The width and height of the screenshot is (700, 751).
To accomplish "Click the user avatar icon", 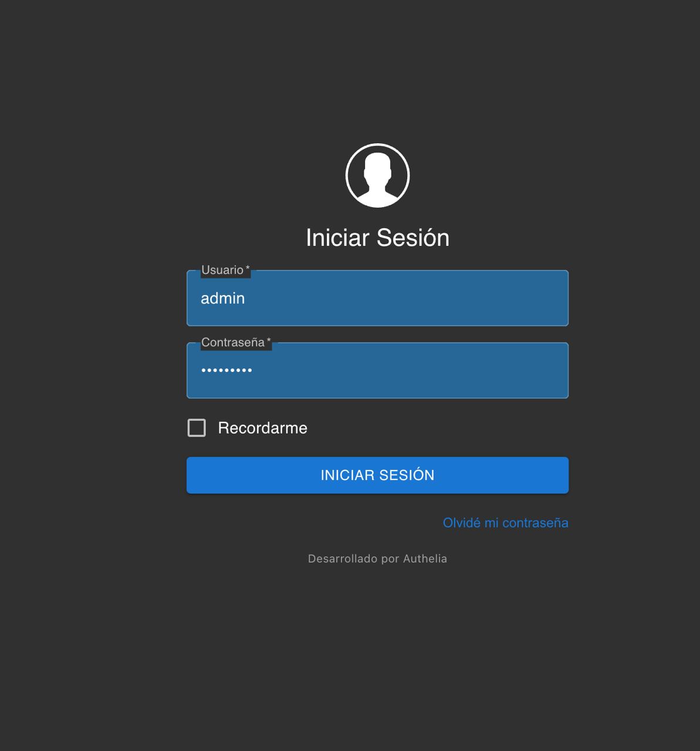I will point(377,175).
